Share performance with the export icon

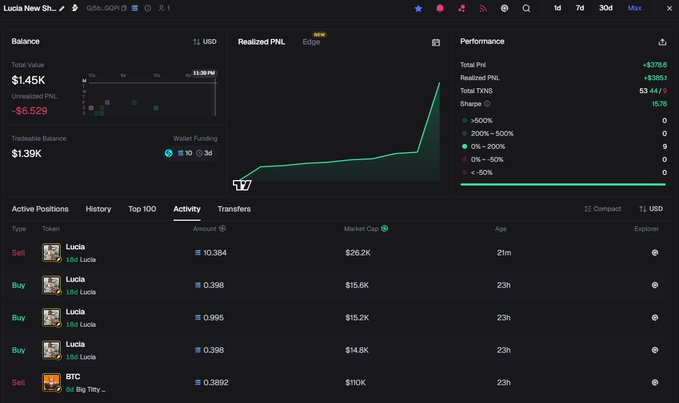click(x=662, y=42)
